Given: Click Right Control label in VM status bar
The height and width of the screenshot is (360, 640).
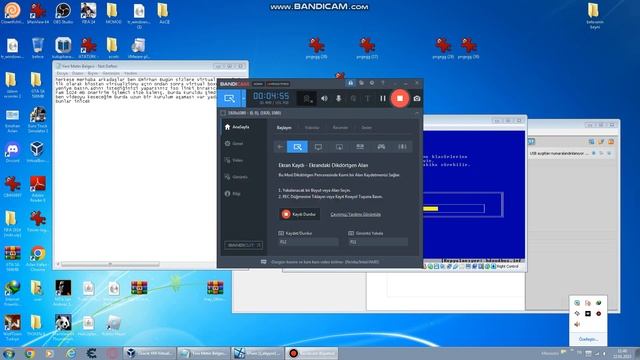Looking at the screenshot, I should [508, 267].
